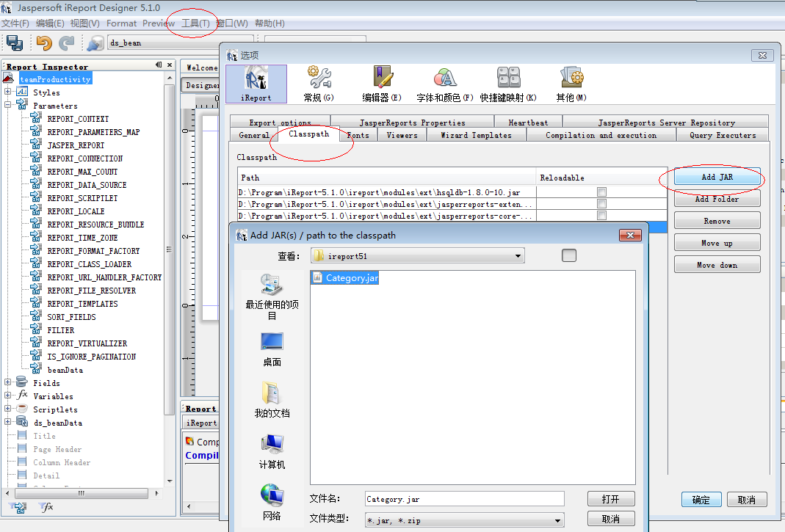Click the parameter sort icon below Report Inspector
785x532 pixels.
pos(18,507)
